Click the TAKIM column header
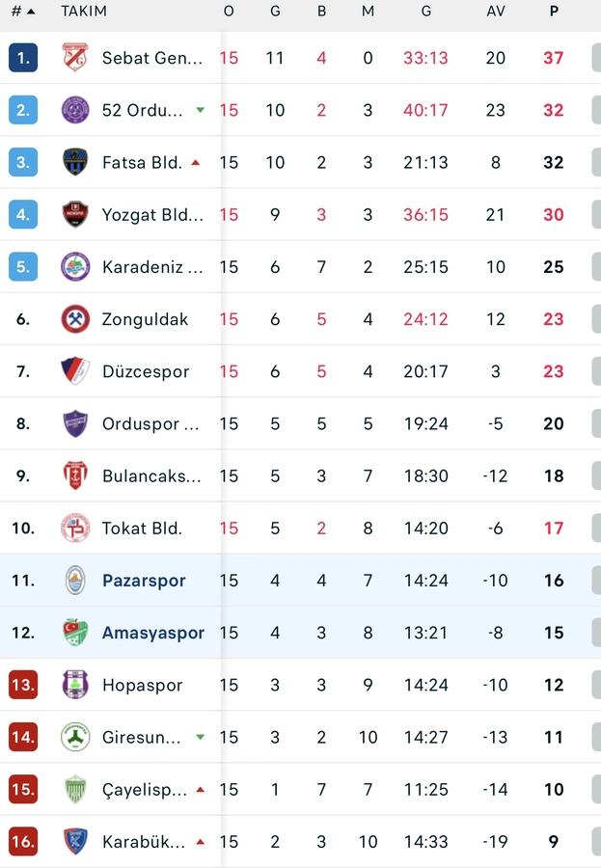 pos(84,12)
